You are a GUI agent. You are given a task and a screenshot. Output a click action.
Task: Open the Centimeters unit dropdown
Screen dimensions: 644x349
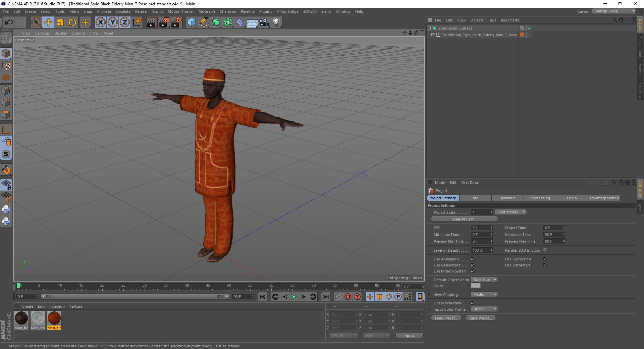tap(511, 212)
